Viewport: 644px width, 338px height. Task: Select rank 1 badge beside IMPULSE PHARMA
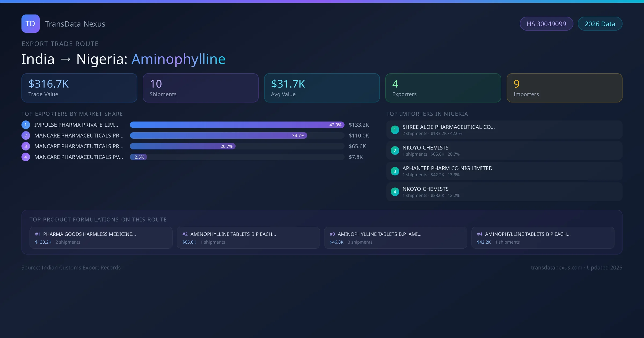point(25,124)
